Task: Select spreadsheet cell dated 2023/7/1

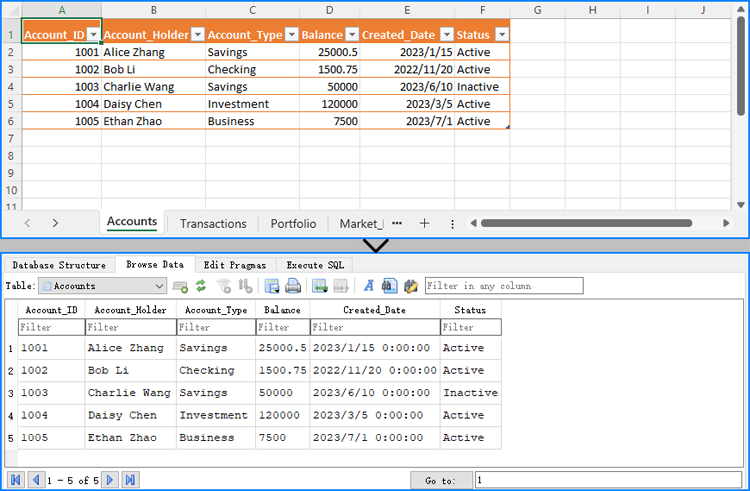Action: pos(407,121)
